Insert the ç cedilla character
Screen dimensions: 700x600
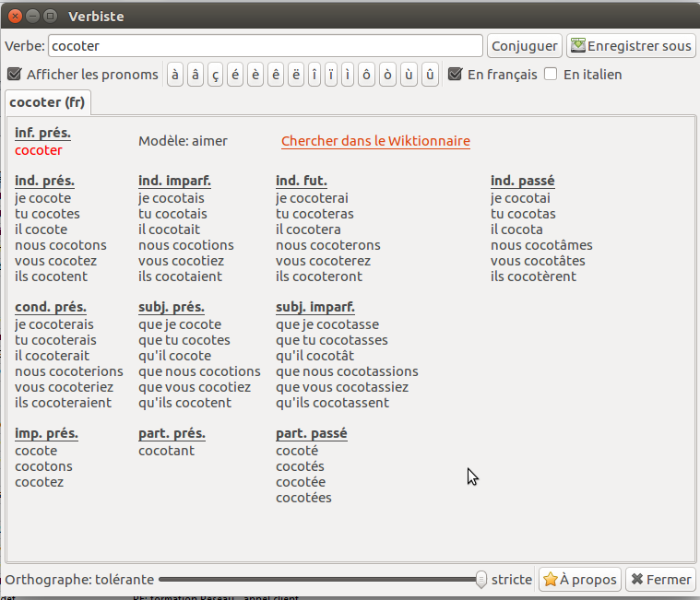(215, 75)
